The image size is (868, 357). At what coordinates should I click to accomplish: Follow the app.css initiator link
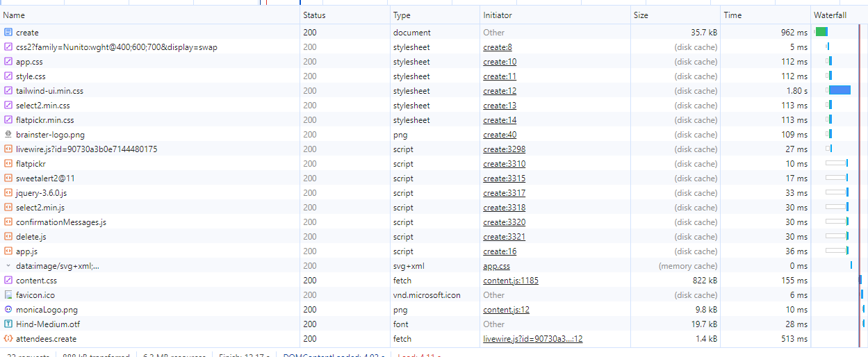(x=496, y=266)
